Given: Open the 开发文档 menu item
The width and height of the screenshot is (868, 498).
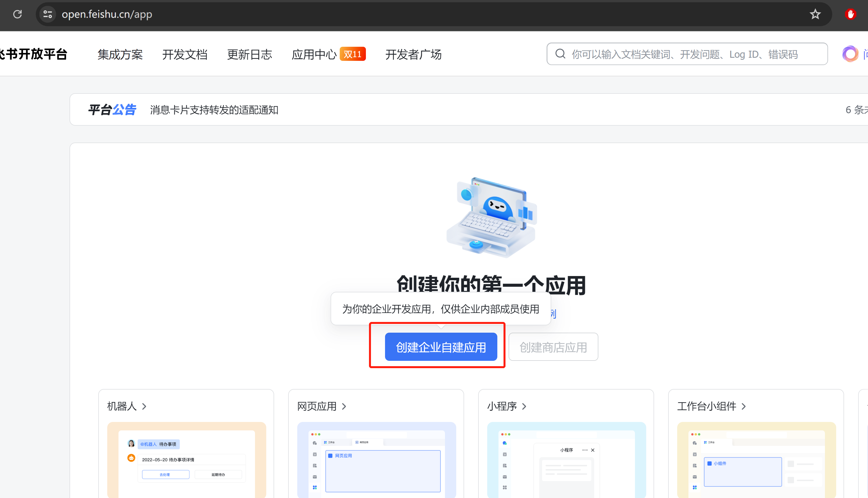Looking at the screenshot, I should (x=185, y=54).
